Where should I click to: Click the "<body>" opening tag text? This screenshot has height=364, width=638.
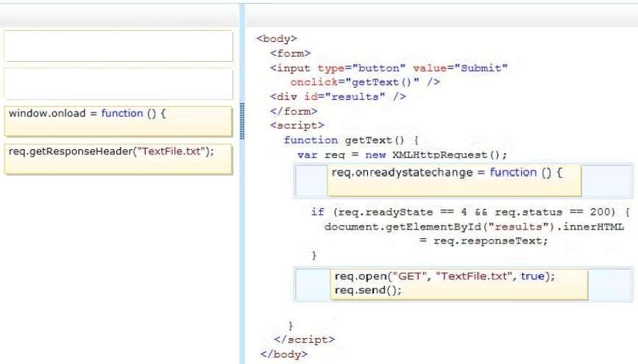[277, 39]
